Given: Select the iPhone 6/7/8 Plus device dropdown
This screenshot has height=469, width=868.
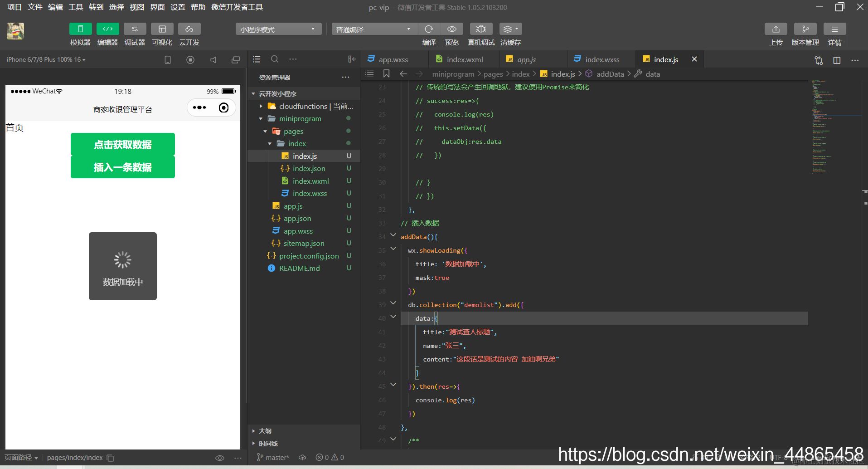Looking at the screenshot, I should pos(46,59).
